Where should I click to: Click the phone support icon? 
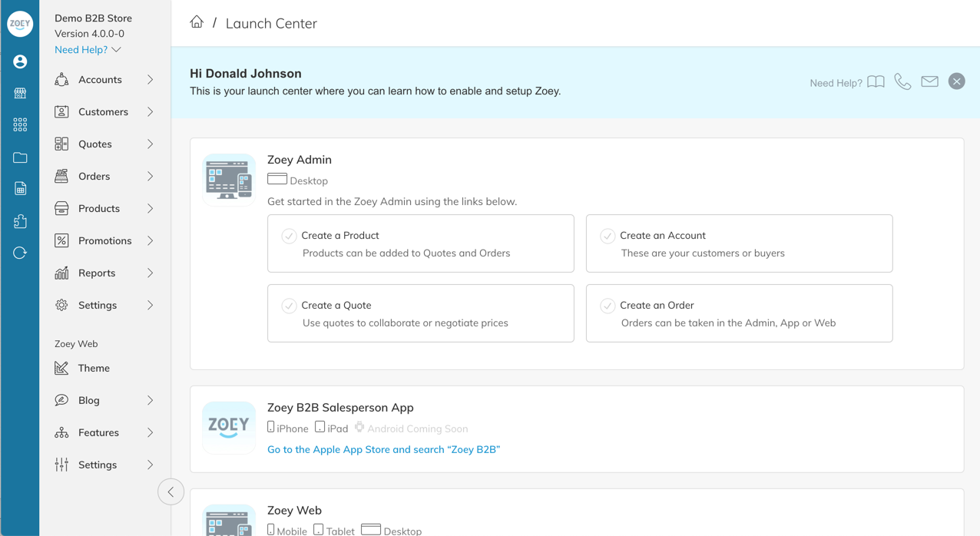[902, 81]
